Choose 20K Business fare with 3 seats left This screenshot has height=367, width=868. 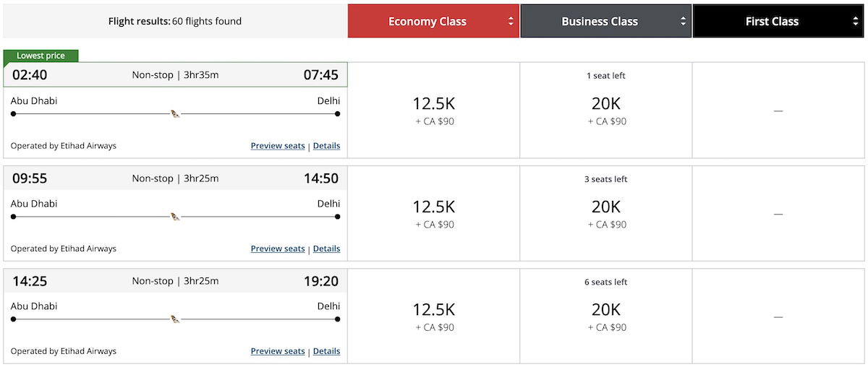pyautogui.click(x=606, y=213)
